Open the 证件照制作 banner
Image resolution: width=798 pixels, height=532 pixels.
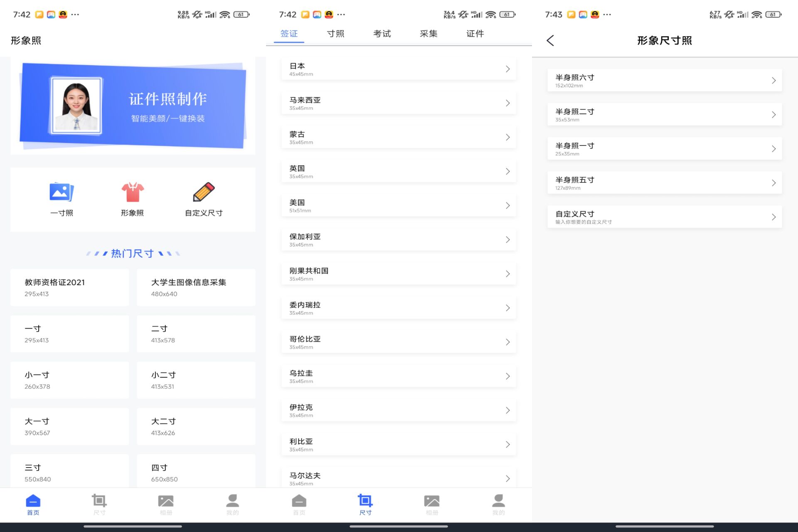click(x=132, y=105)
